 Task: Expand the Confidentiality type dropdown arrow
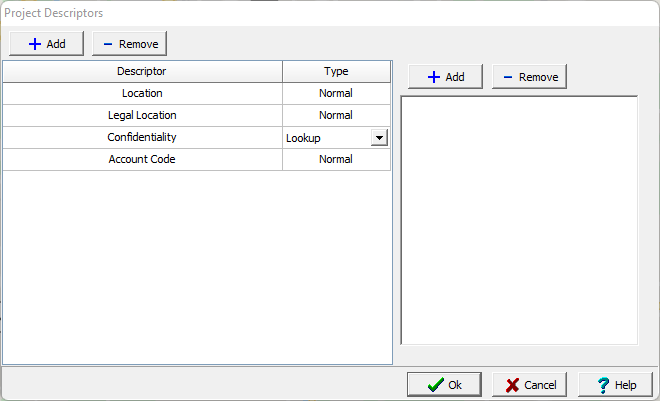point(379,138)
